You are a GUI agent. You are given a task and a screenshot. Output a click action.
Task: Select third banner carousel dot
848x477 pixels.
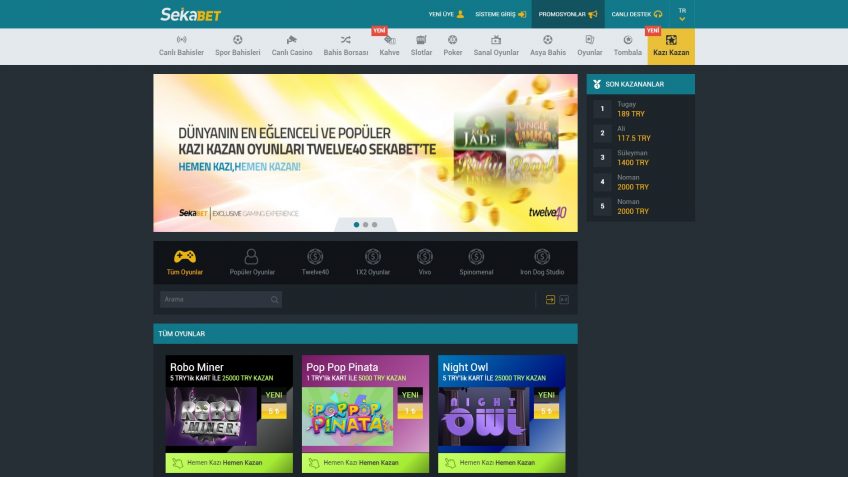tap(374, 224)
